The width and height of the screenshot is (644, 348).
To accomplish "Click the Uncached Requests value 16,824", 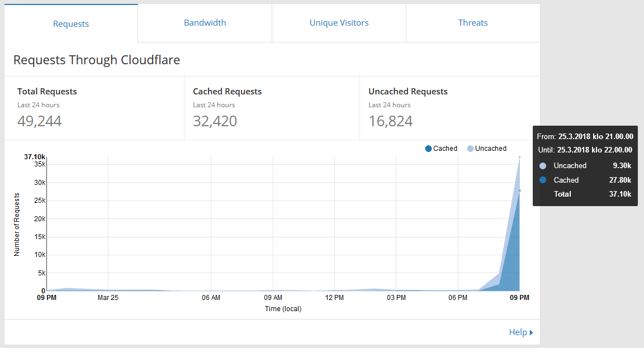I will 391,121.
